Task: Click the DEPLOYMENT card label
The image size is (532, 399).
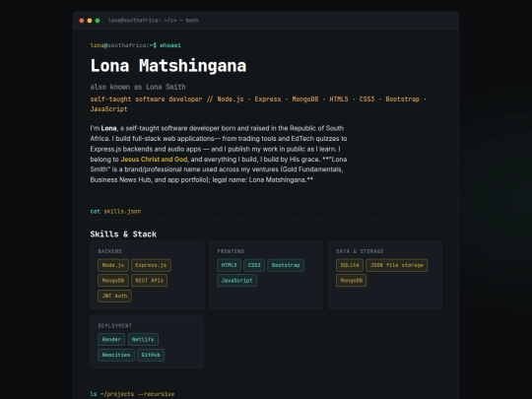Action: (x=114, y=326)
